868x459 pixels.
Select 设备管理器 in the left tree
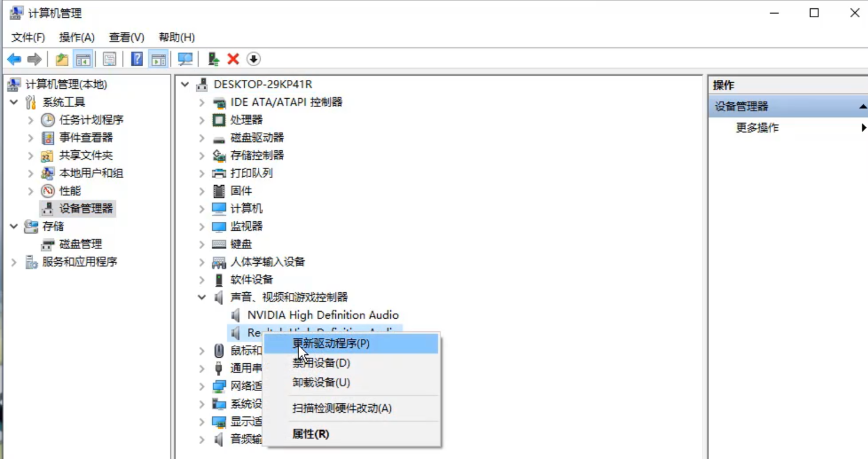(x=86, y=209)
